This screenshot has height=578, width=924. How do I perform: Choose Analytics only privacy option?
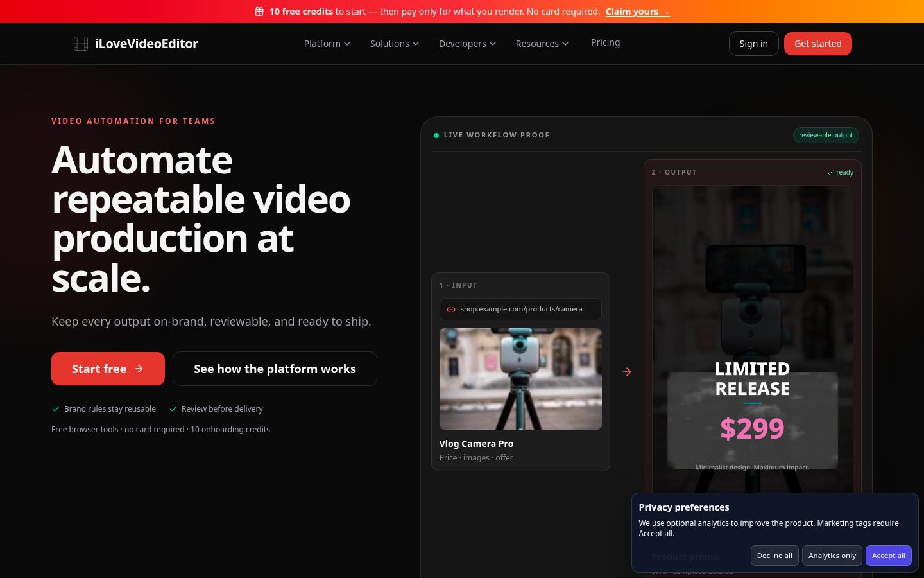pos(832,556)
